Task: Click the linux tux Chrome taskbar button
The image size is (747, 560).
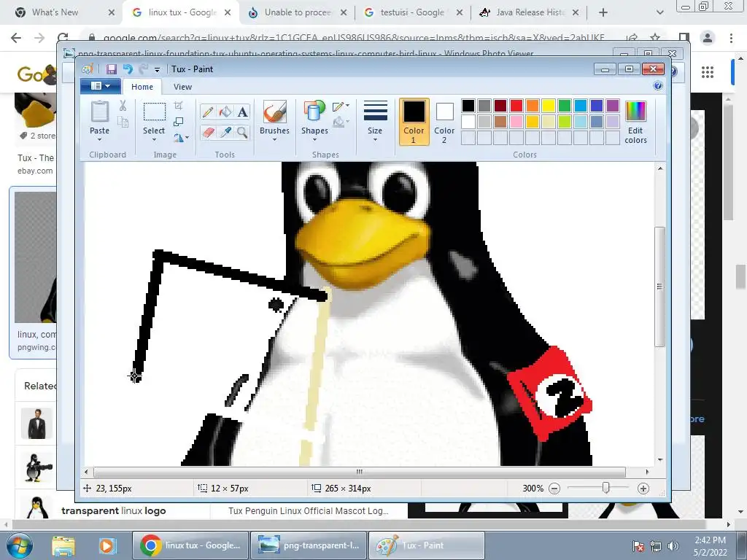Action: coord(190,545)
